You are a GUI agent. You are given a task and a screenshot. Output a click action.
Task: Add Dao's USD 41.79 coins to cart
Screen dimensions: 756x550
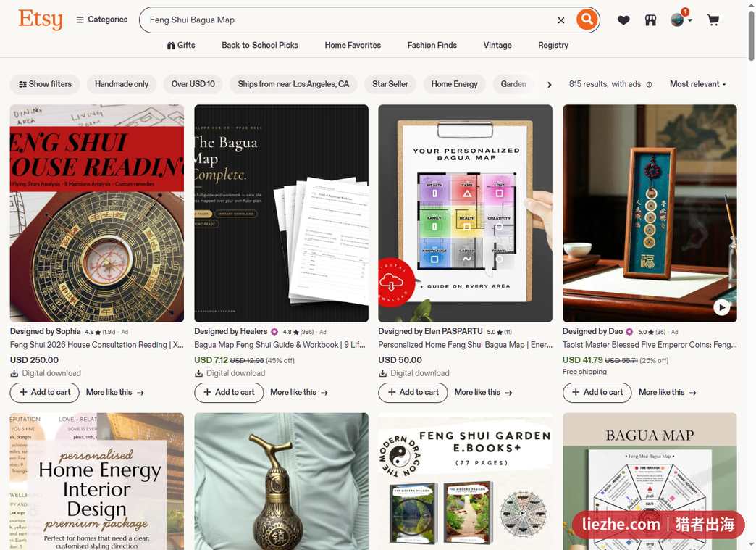coord(597,392)
